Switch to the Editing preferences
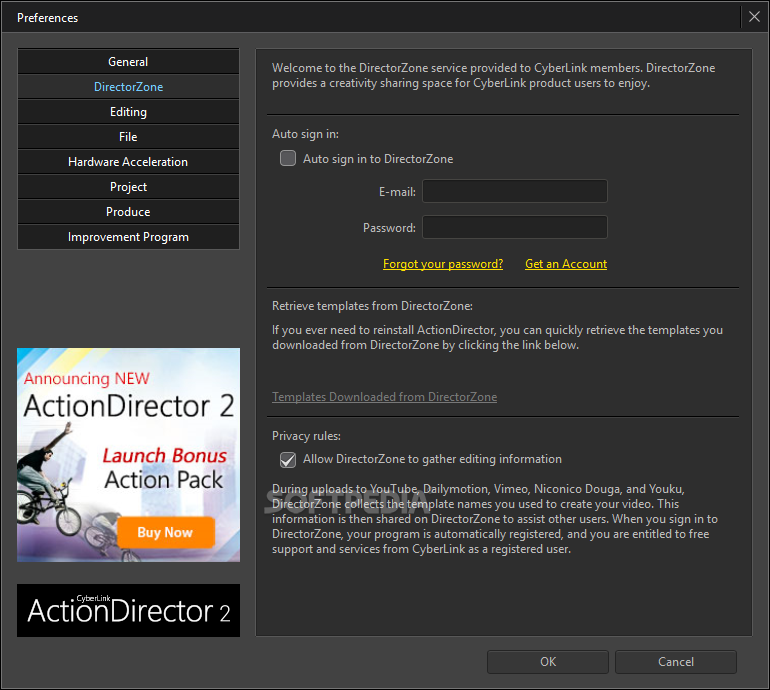770x690 pixels. (x=128, y=112)
